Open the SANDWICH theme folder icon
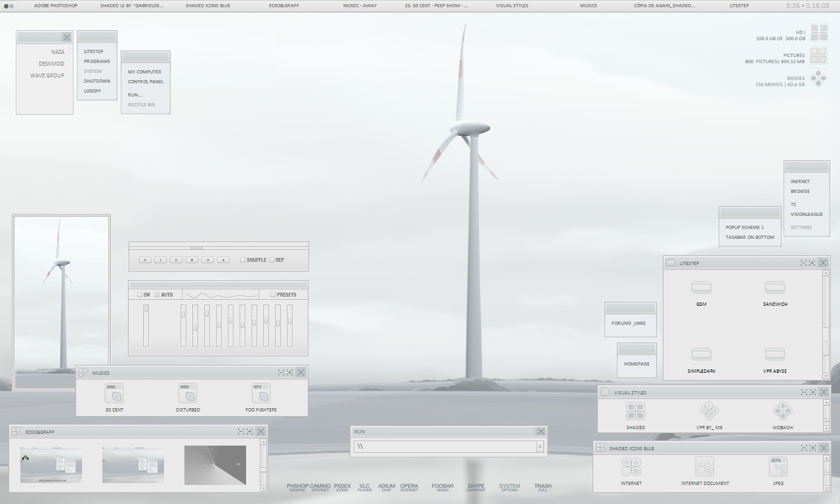The height and width of the screenshot is (504, 840). [775, 287]
